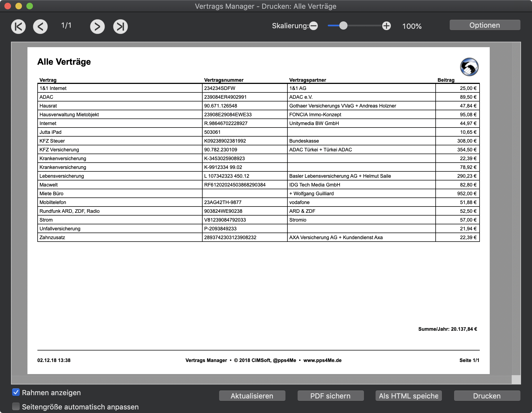This screenshot has width=532, height=413.
Task: Click AXA Versicherung AG partner cell
Action: pos(361,237)
